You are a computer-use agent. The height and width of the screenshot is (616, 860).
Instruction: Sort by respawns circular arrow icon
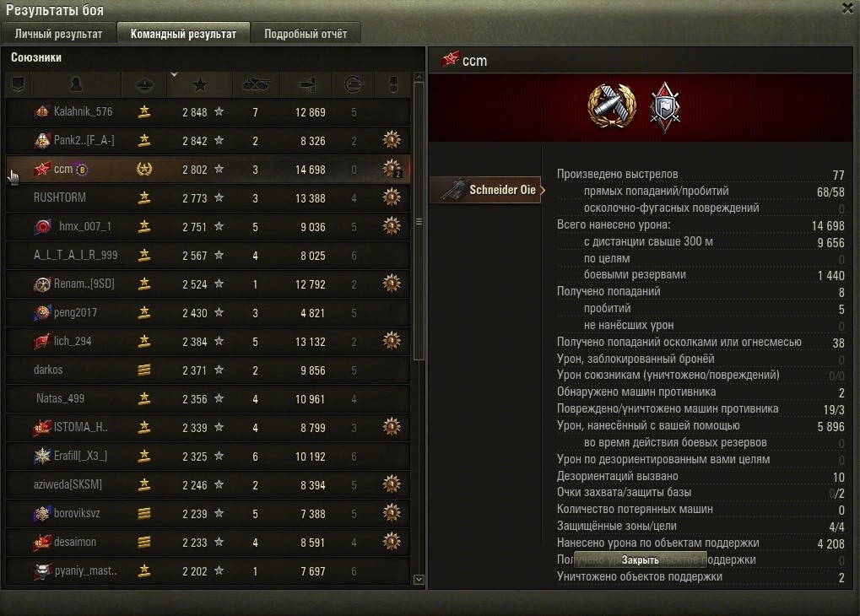[354, 84]
